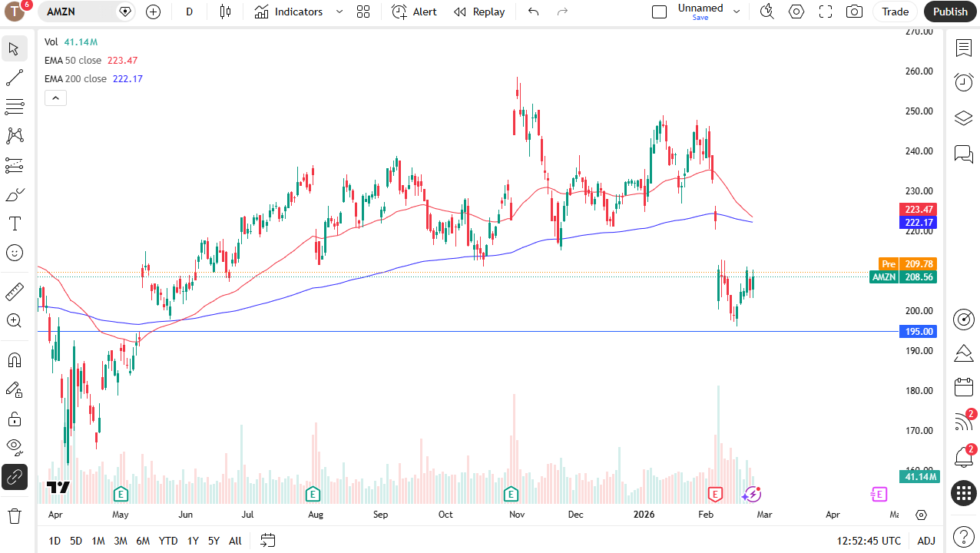
Task: Switch to the 1D date range
Action: point(55,541)
